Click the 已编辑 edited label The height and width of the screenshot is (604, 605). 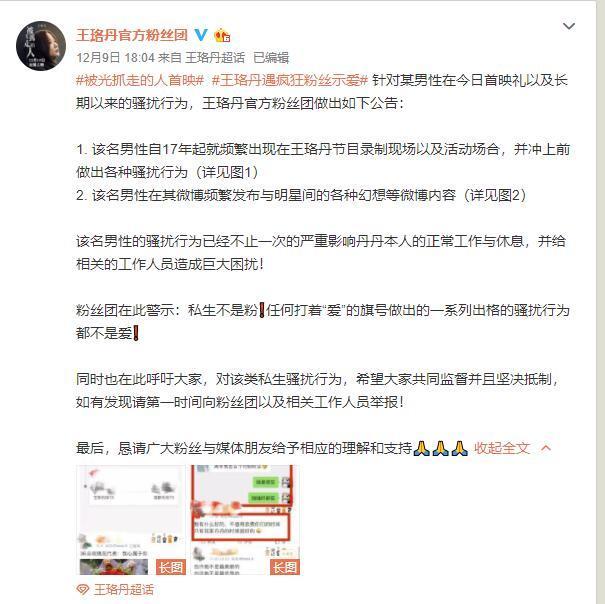[271, 58]
